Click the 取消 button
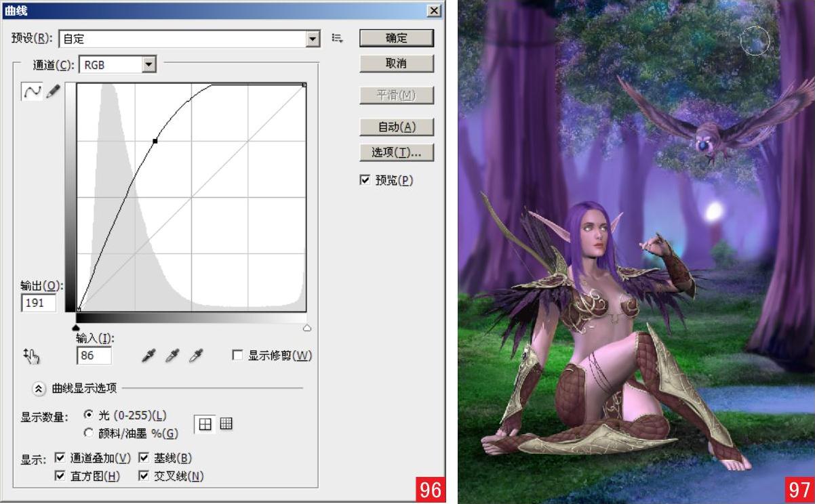 pyautogui.click(x=396, y=63)
